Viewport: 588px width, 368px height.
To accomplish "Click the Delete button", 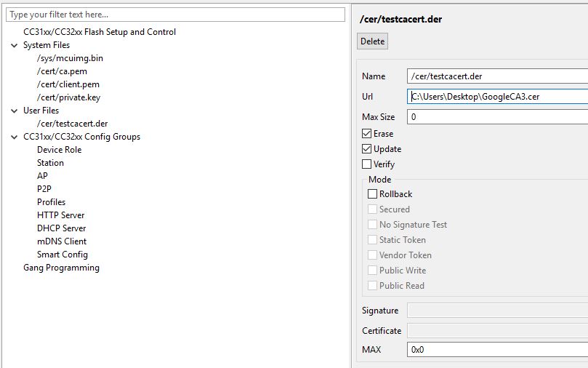I will coord(372,41).
